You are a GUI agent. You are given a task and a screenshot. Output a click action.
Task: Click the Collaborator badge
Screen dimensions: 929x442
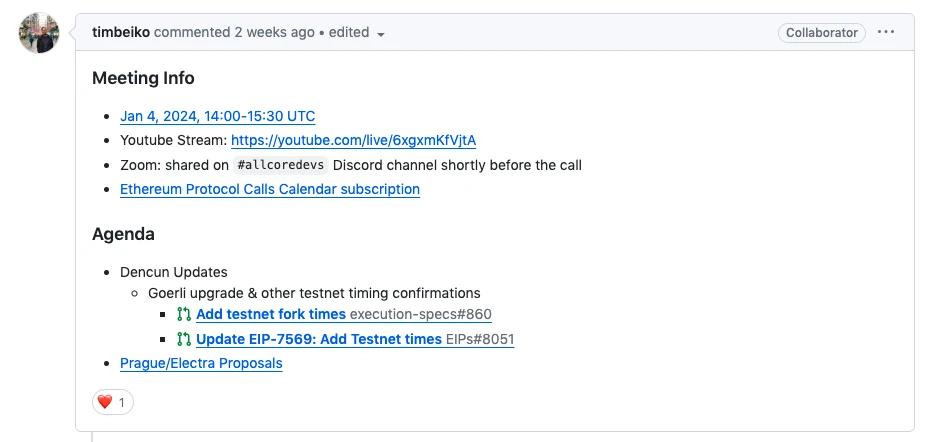click(x=821, y=32)
